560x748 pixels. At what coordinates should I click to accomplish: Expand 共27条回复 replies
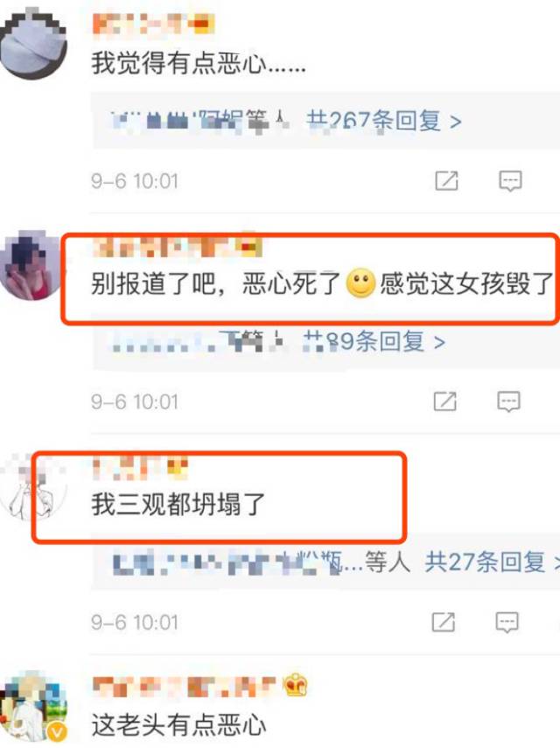click(493, 562)
